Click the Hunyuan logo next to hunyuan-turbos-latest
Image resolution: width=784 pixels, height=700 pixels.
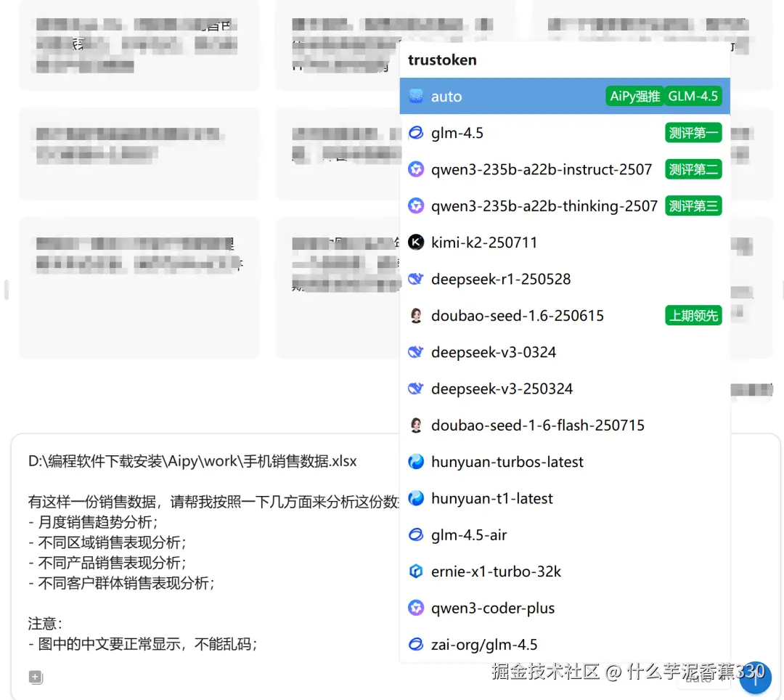point(416,461)
